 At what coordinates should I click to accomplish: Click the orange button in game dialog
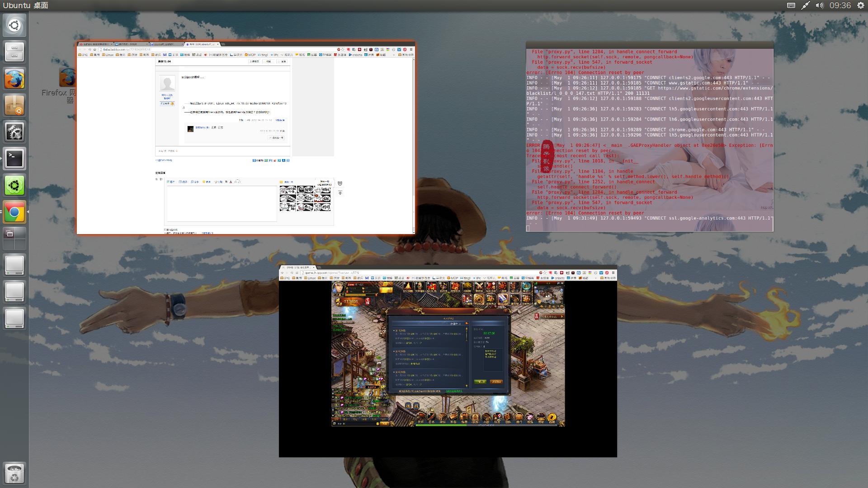click(x=496, y=382)
